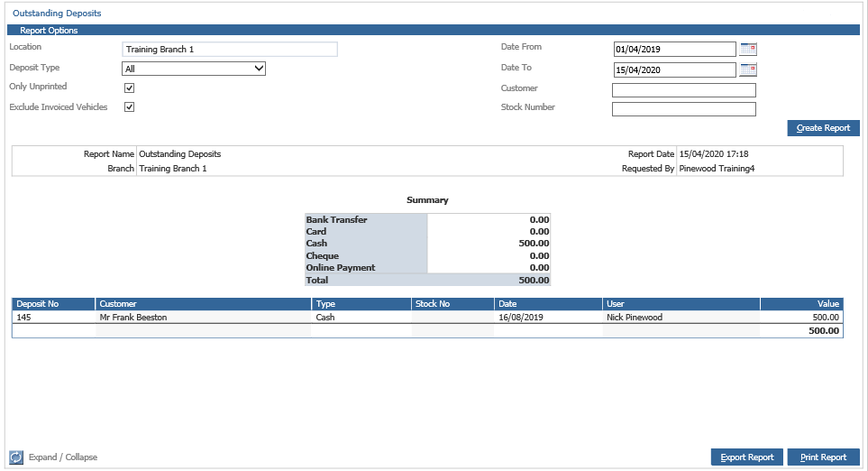Click the Value column header
The width and height of the screenshot is (868, 471).
[x=801, y=304]
